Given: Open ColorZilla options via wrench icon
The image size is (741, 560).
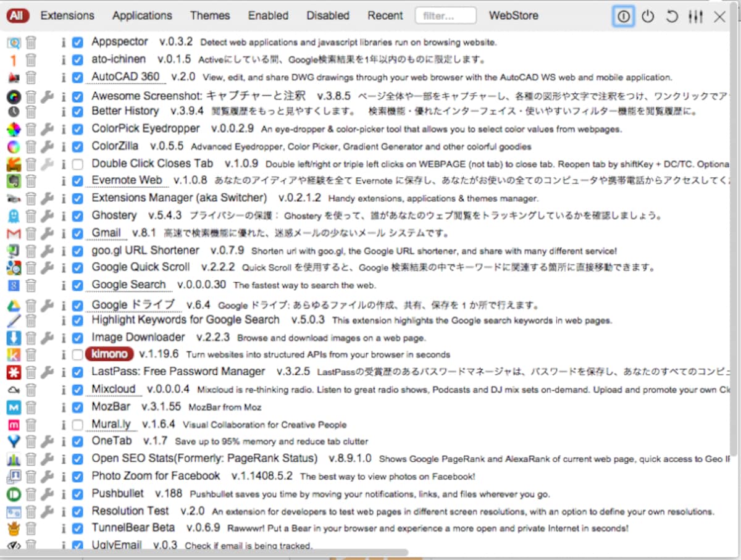Looking at the screenshot, I should [47, 147].
